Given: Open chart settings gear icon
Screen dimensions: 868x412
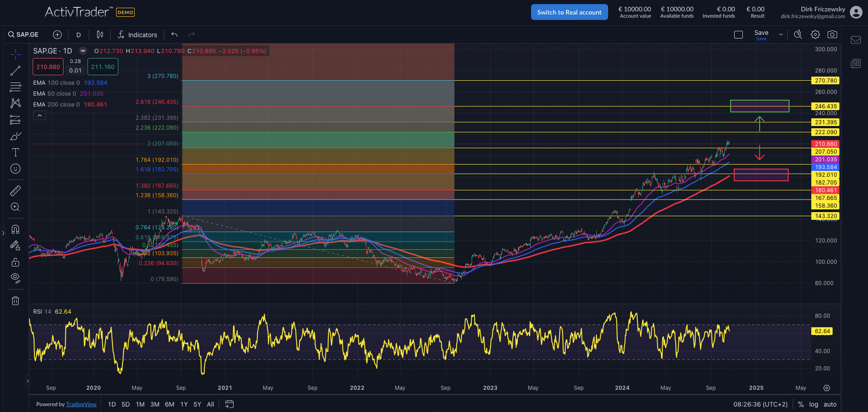Looking at the screenshot, I should coord(815,34).
